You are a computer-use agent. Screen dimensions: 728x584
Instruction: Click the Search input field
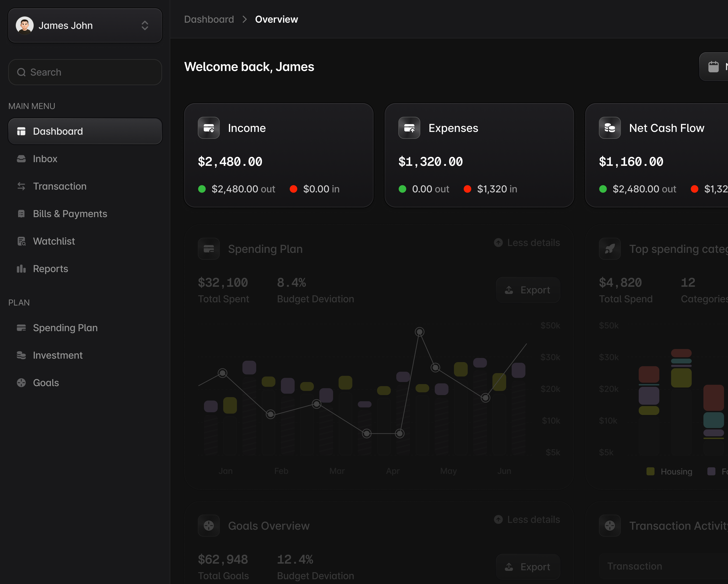point(85,72)
